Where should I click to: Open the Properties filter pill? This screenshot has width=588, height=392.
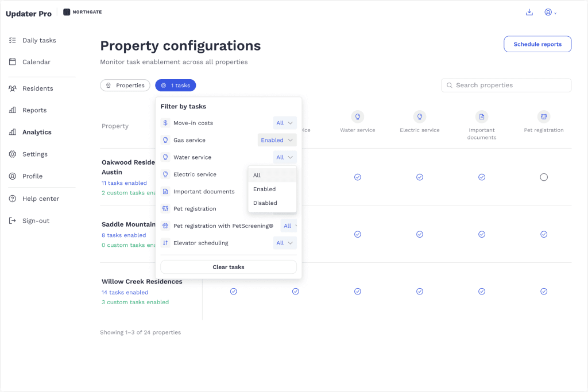coord(125,86)
